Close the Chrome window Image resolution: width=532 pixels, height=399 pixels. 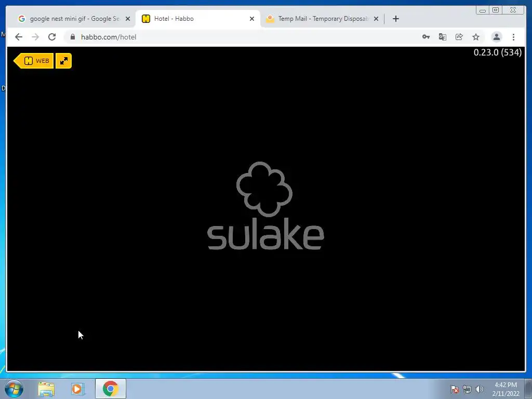[x=513, y=10]
